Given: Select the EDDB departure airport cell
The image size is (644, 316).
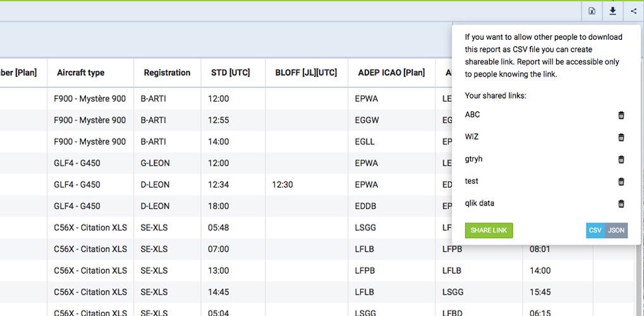Looking at the screenshot, I should [x=391, y=206].
